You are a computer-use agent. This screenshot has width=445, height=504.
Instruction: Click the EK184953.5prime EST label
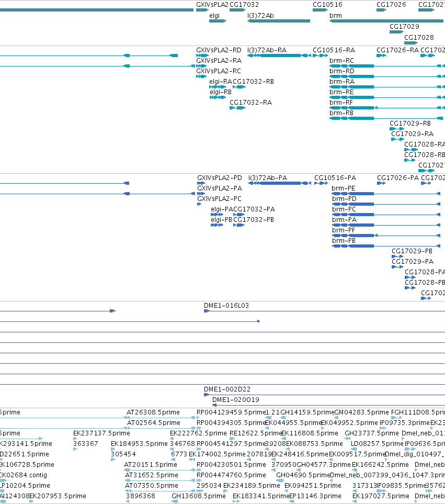(x=139, y=444)
